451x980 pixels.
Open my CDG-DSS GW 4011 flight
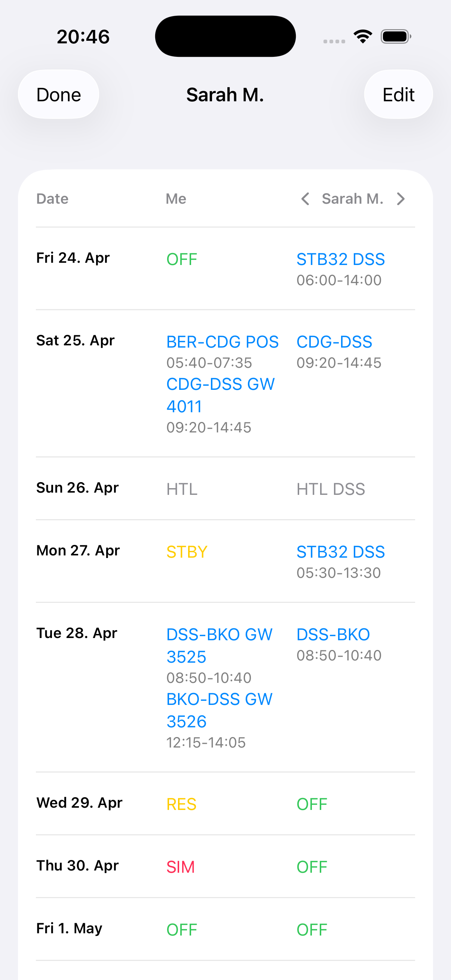[x=220, y=395]
